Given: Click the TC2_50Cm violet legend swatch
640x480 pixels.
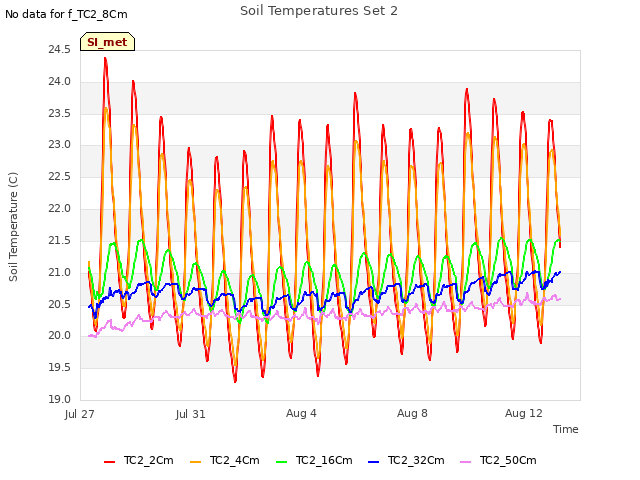Looking at the screenshot, I should pos(465,462).
